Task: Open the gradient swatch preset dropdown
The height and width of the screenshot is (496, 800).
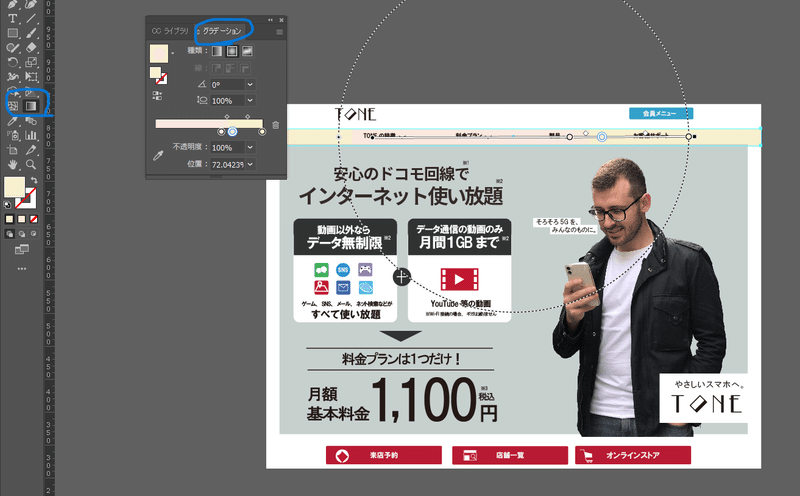Action: [x=172, y=53]
